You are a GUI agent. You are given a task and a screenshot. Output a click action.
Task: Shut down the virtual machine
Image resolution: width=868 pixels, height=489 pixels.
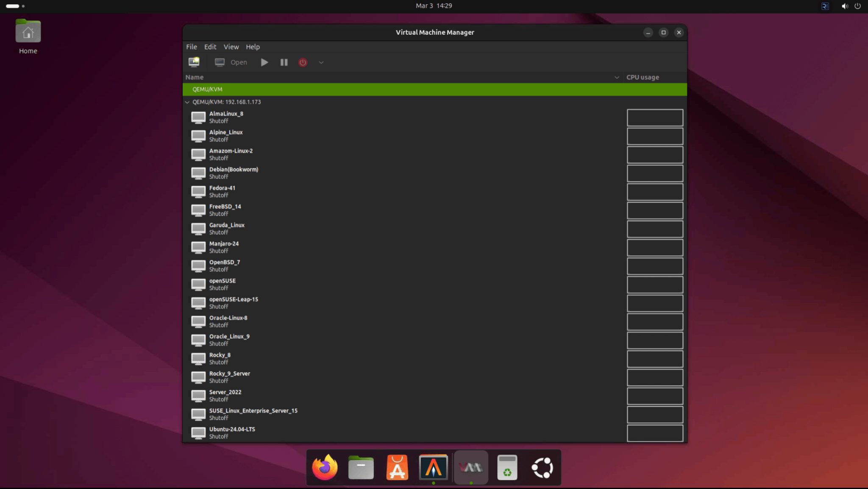[x=302, y=62]
